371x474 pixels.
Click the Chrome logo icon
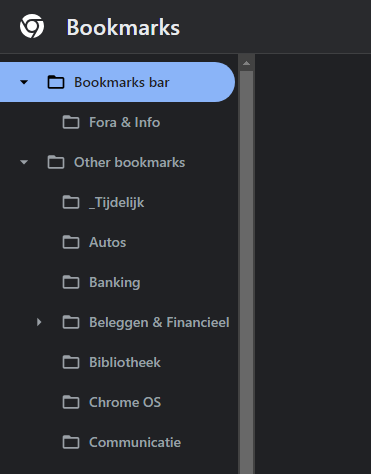pos(32,26)
